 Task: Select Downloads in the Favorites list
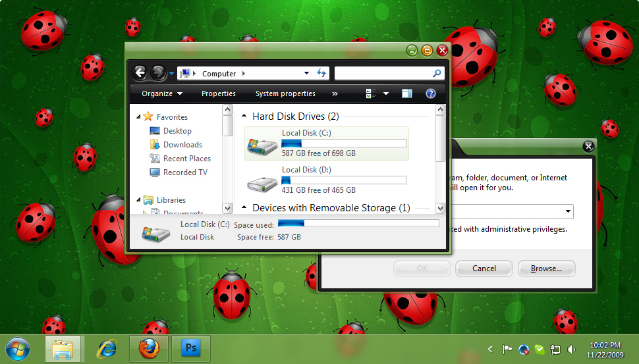pyautogui.click(x=182, y=145)
